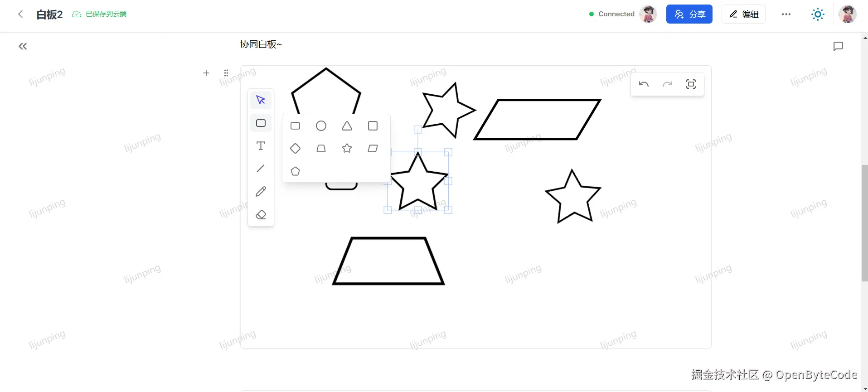868x392 pixels.
Task: Pick the pencil drawing tool
Action: click(x=261, y=192)
